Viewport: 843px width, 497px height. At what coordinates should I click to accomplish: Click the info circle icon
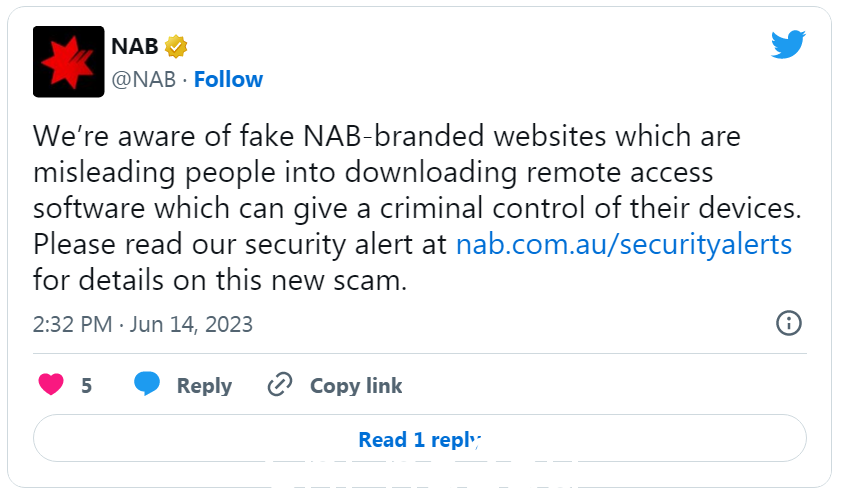point(789,323)
